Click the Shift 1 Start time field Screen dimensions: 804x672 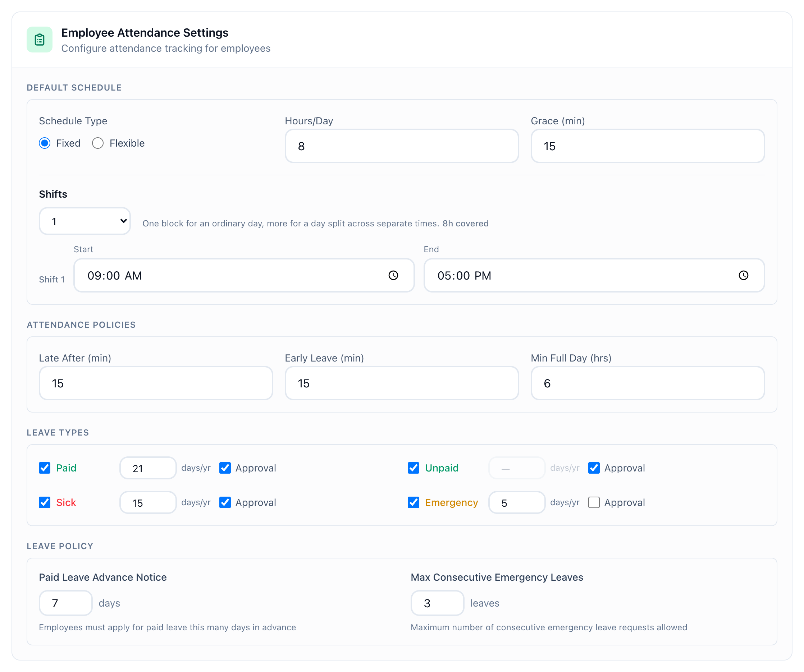pos(244,276)
